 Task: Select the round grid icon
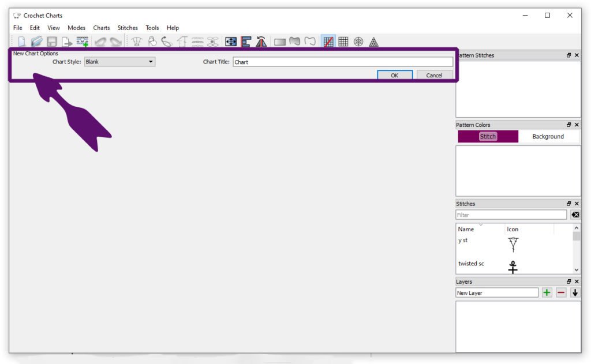[358, 42]
